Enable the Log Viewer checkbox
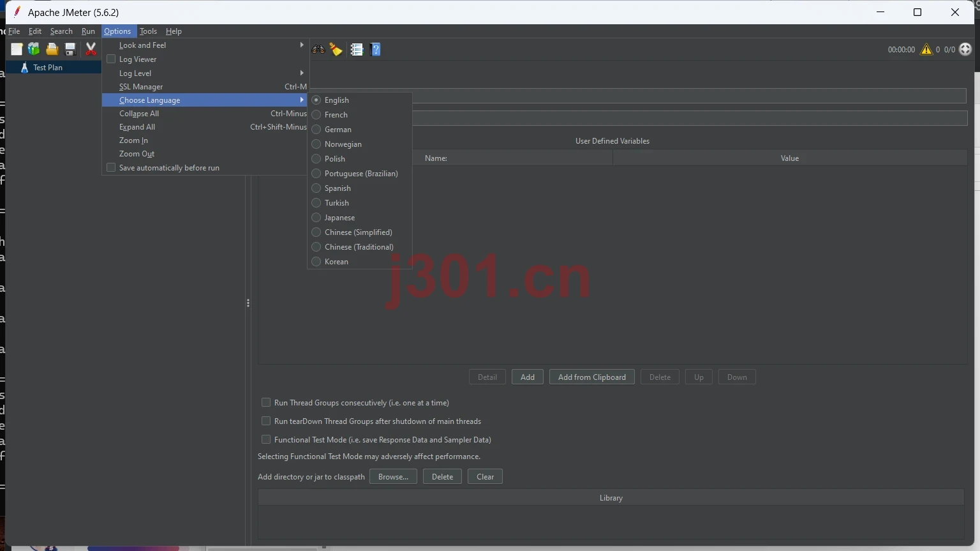The height and width of the screenshot is (551, 980). [x=111, y=59]
